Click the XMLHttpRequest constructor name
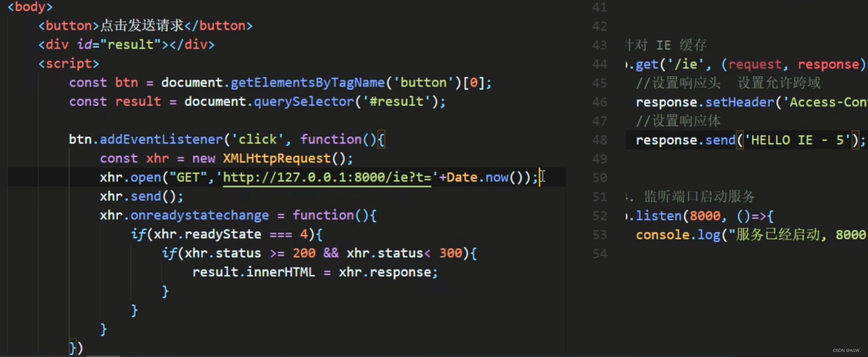 click(277, 159)
